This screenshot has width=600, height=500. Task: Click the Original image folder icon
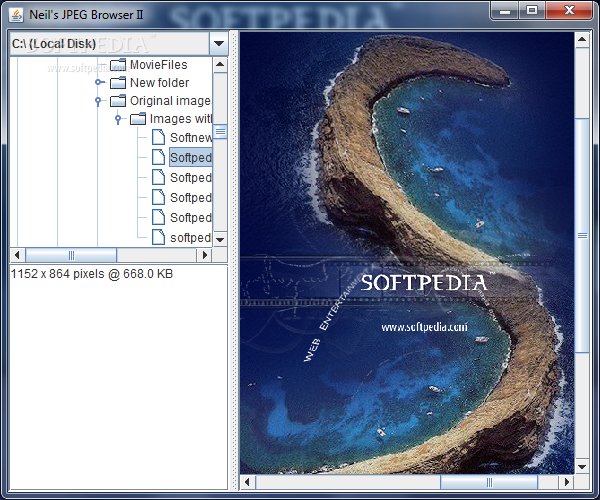(118, 101)
